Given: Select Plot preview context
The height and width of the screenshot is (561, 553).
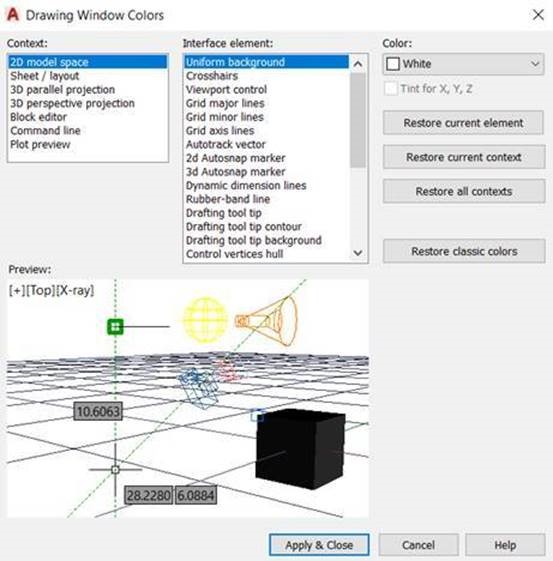Looking at the screenshot, I should [x=88, y=144].
